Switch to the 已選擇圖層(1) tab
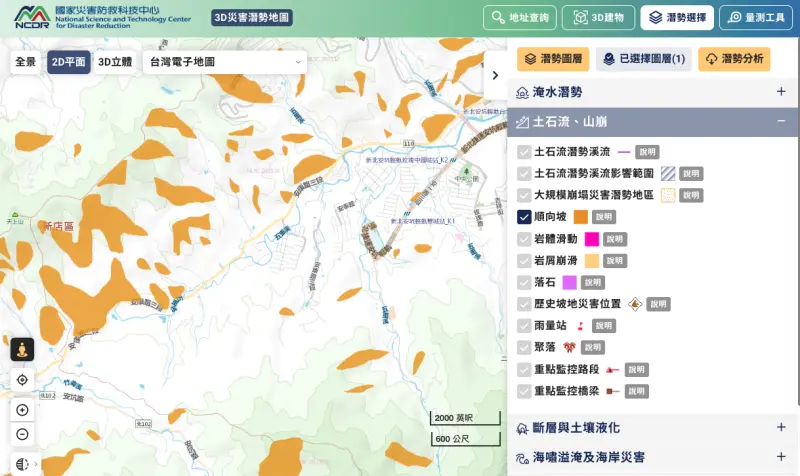800x476 pixels. click(643, 59)
